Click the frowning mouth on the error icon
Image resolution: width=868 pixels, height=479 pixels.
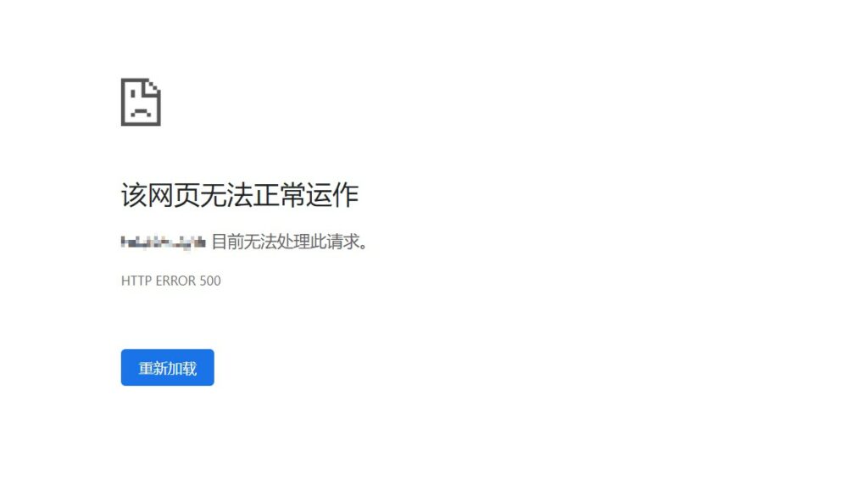tap(141, 113)
